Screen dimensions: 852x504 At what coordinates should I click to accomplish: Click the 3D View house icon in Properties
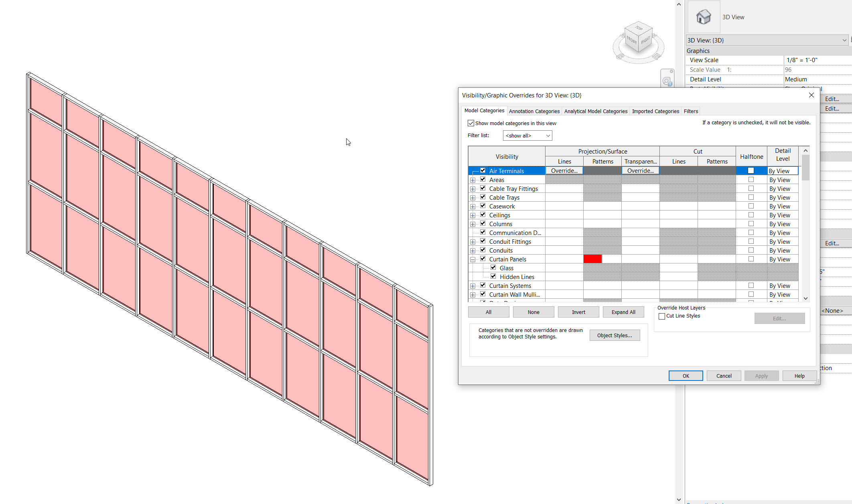(x=704, y=17)
